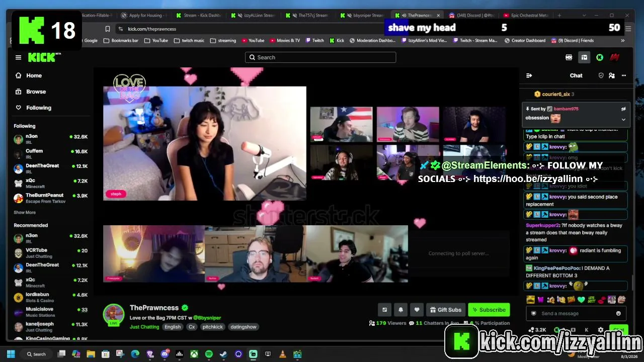644x362 pixels.
Task: Click the green Kick circle icon in the header
Action: pos(600,57)
